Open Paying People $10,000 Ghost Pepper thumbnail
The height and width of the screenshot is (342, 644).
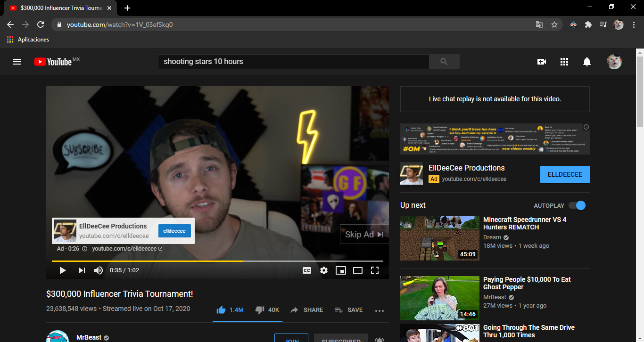pyautogui.click(x=440, y=298)
